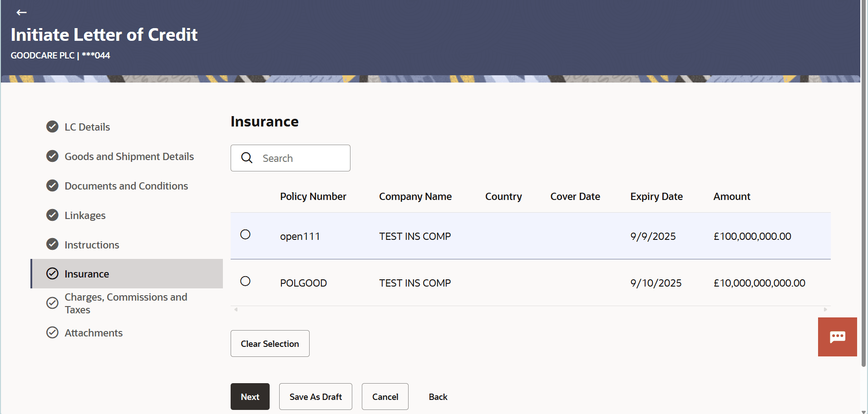Click the Goods and Shipment Details checkmark icon
868x414 pixels.
pyautogui.click(x=53, y=156)
